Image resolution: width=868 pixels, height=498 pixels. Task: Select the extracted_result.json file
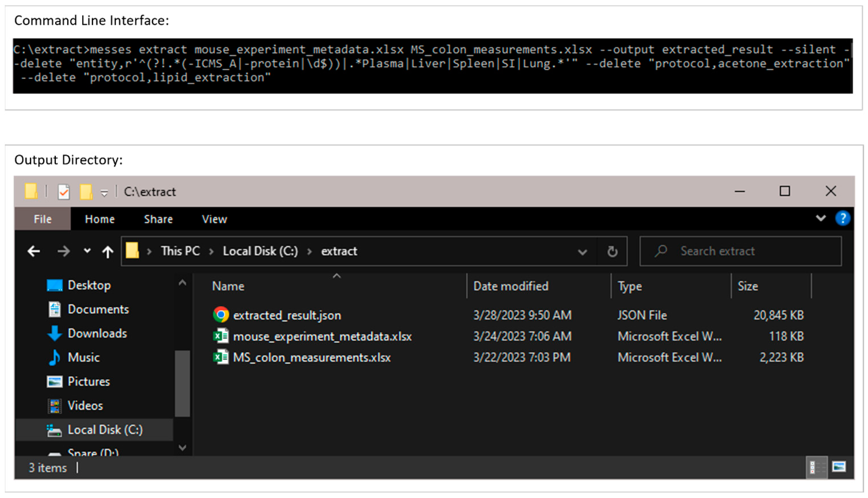[x=287, y=315]
